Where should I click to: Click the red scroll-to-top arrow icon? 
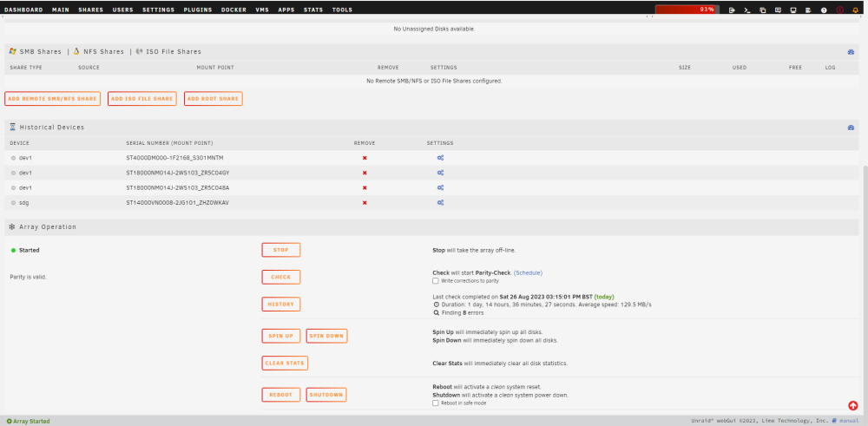click(x=853, y=405)
